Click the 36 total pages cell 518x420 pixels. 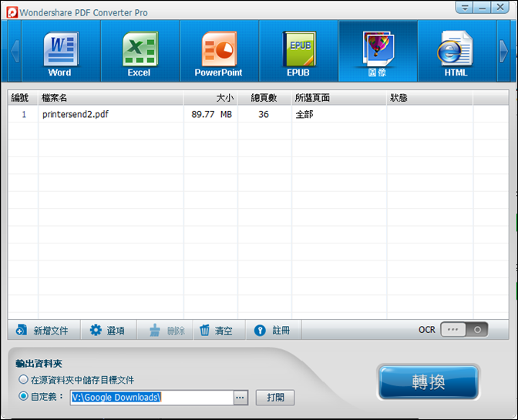(264, 114)
